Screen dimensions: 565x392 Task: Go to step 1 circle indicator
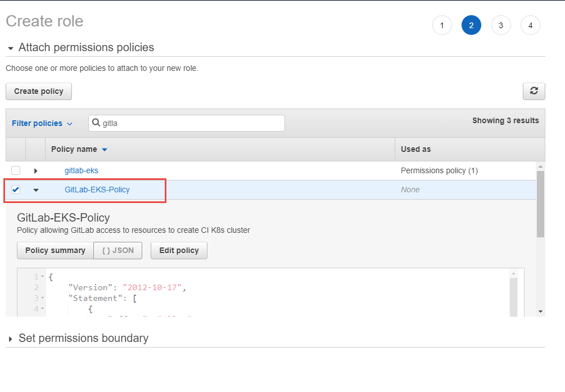[442, 25]
